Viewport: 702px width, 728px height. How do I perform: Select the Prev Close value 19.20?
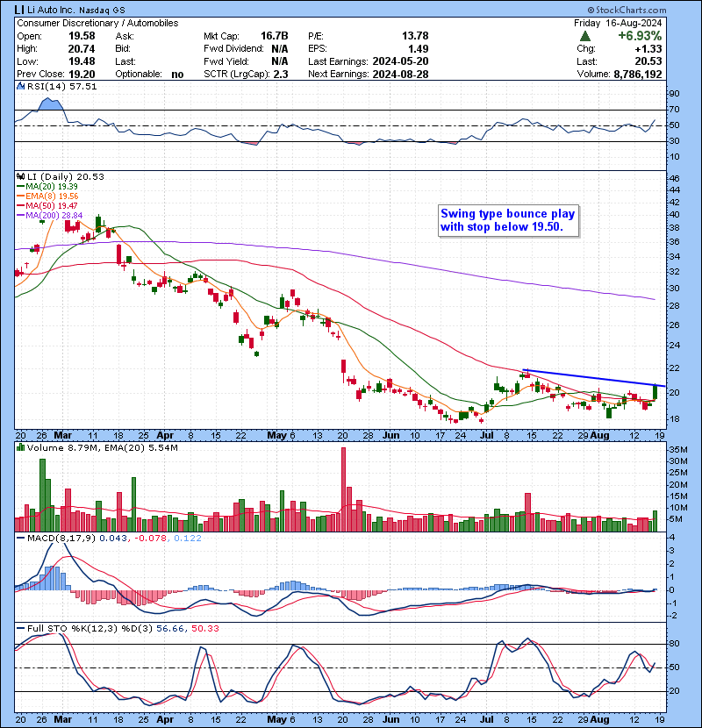tap(82, 75)
